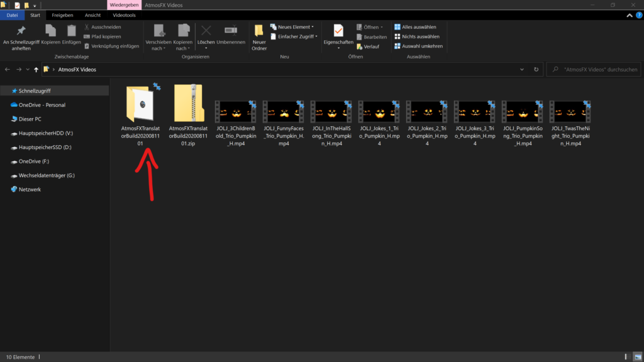This screenshot has height=362, width=644.
Task: Open Verschieben nach dropdown
Action: coord(158,37)
